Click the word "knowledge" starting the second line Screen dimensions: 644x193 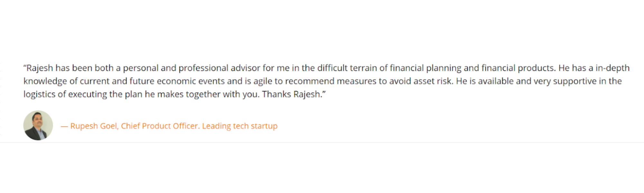(45, 81)
